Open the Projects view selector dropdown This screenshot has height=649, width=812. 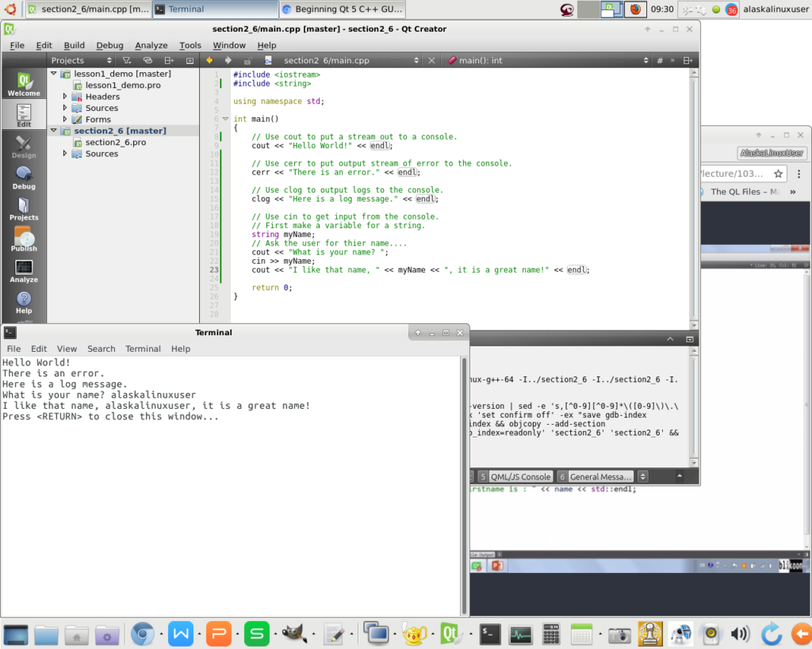[79, 60]
